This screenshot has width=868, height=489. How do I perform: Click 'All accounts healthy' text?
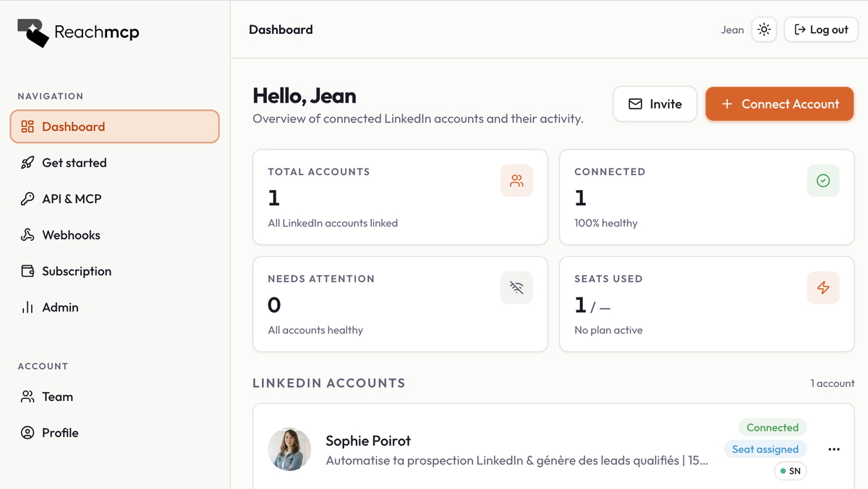pos(315,330)
